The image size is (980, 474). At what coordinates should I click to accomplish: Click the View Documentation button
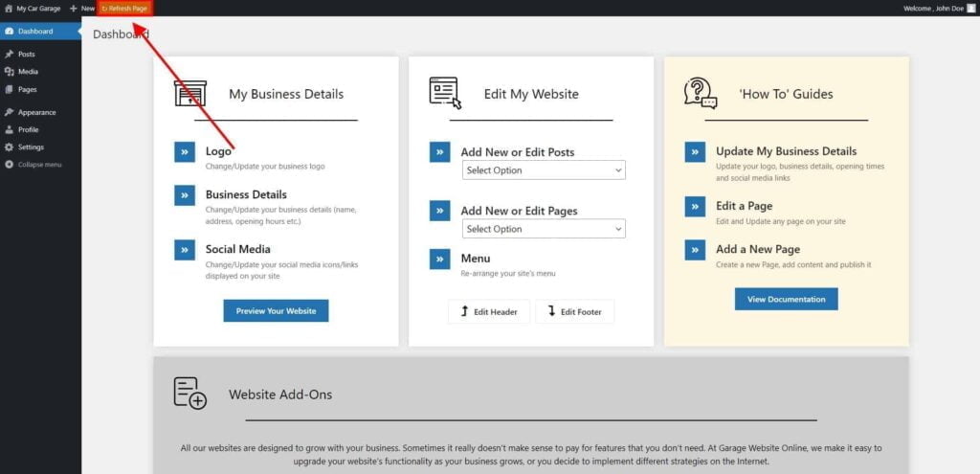pos(787,299)
